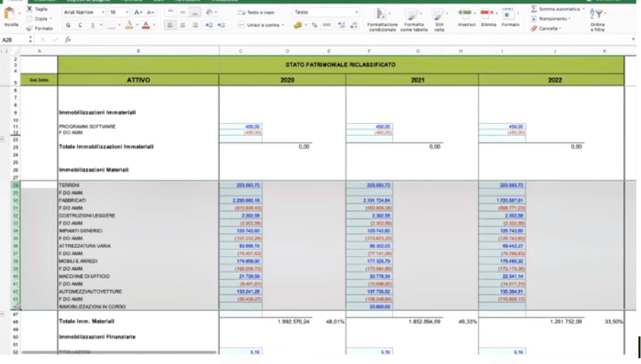The width and height of the screenshot is (641, 364).
Task: Expand the grouped rows with plus button at row 22
Action: point(3,139)
